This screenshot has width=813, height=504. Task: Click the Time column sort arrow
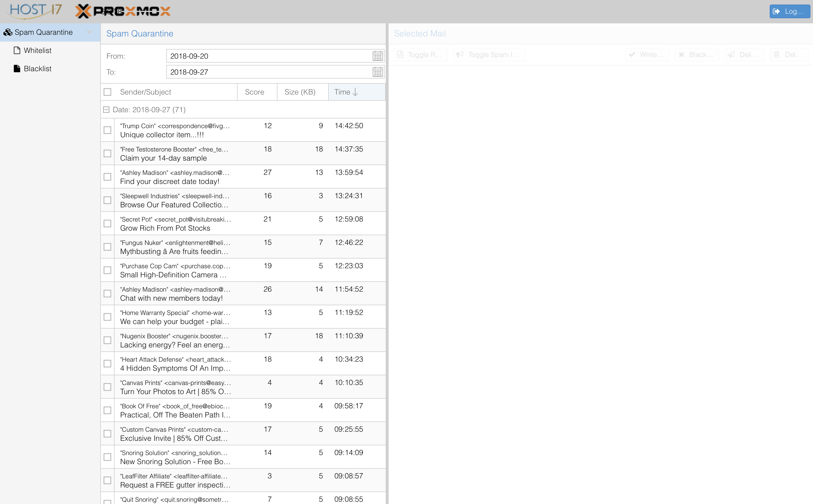[355, 92]
